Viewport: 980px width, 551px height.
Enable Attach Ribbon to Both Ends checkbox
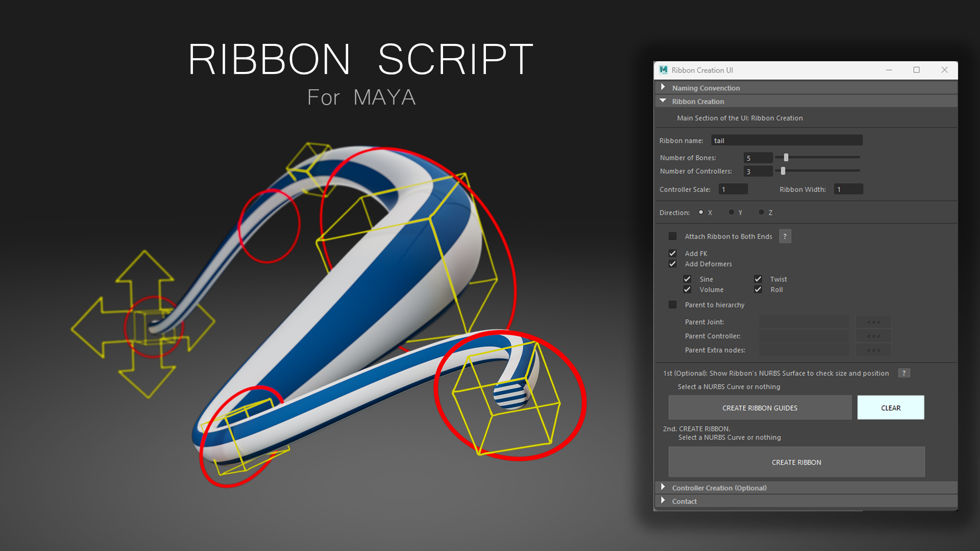coord(673,236)
